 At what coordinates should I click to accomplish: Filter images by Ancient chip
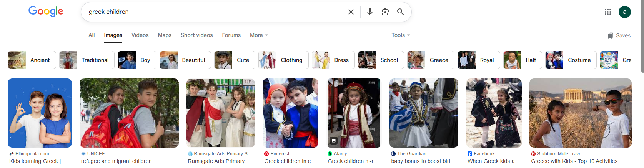[32, 60]
